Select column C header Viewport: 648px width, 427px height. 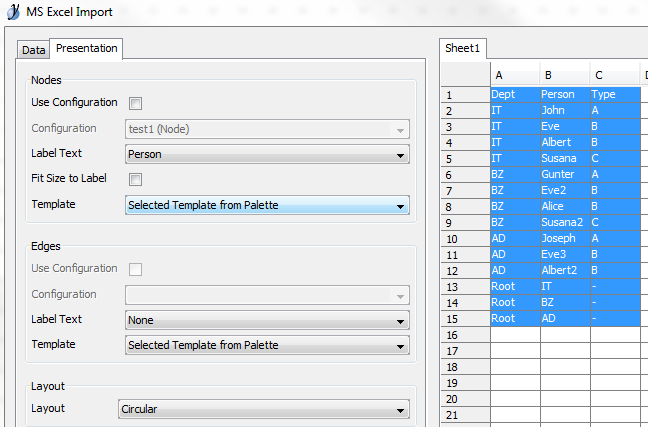[615, 75]
